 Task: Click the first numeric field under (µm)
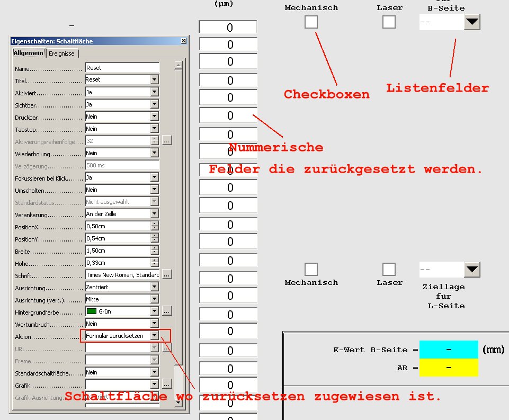click(228, 27)
